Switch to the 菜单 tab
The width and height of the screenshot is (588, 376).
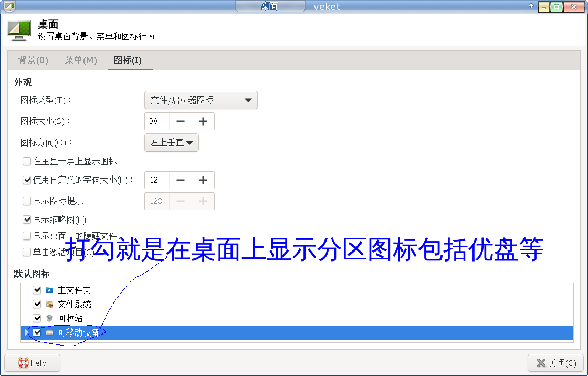81,60
